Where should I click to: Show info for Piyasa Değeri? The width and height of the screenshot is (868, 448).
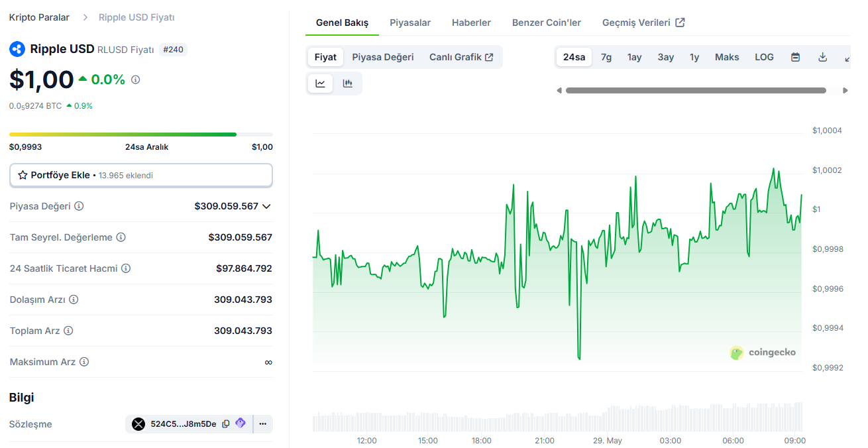click(x=79, y=206)
